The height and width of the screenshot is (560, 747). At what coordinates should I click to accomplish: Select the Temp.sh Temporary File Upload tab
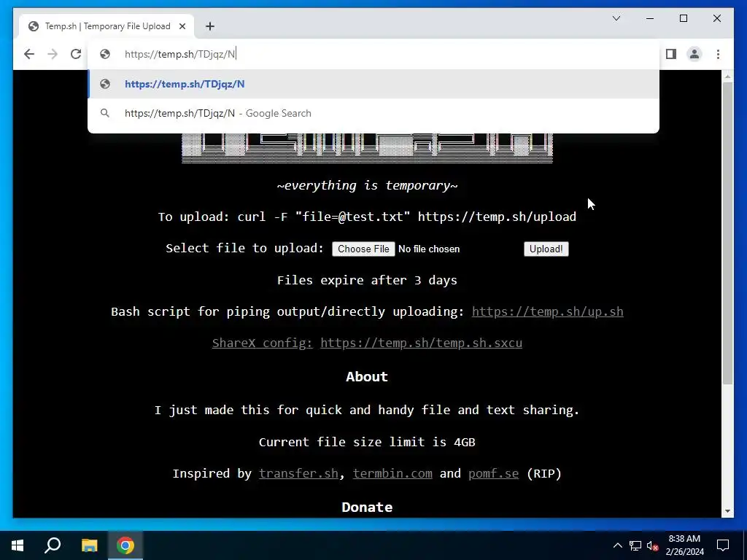click(107, 26)
